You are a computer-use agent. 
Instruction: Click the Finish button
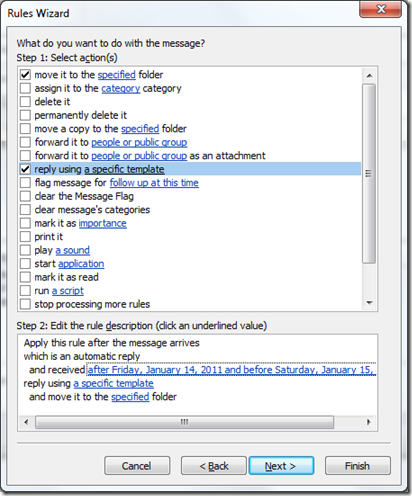pyautogui.click(x=358, y=466)
